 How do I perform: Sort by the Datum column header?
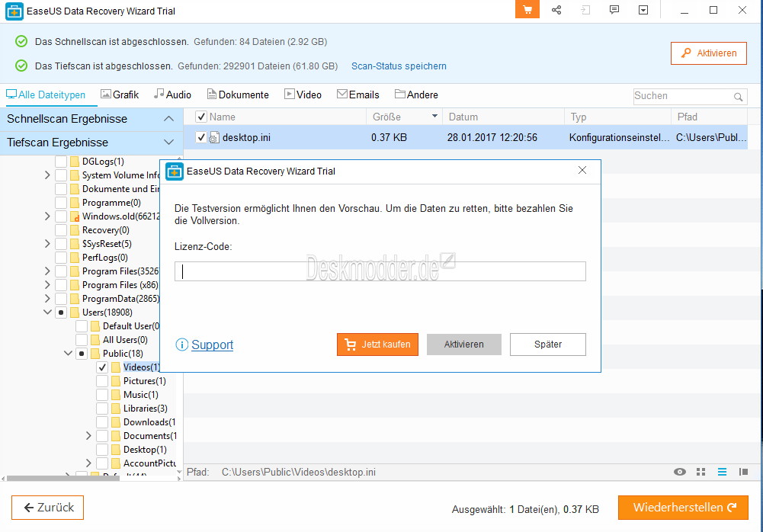click(x=503, y=117)
